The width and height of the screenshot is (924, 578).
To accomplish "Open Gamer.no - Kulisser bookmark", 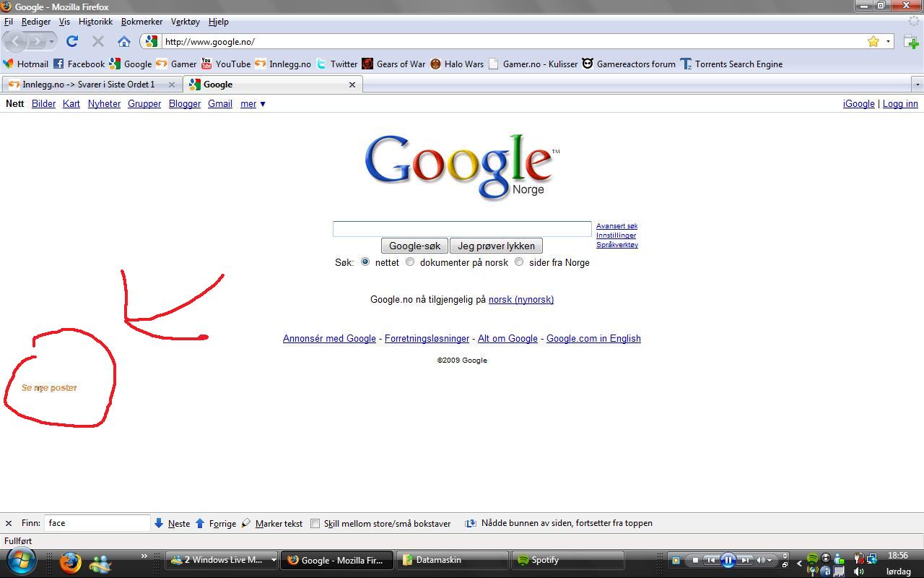I will tap(533, 64).
